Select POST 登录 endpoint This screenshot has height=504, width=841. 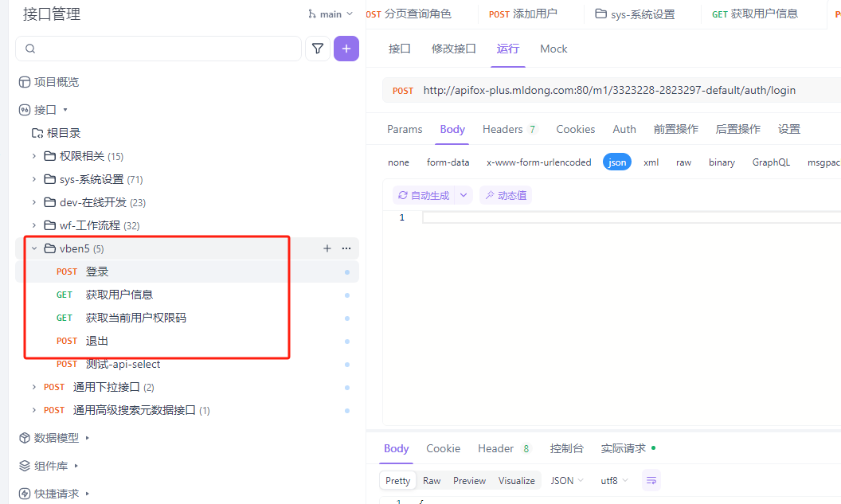pos(187,272)
